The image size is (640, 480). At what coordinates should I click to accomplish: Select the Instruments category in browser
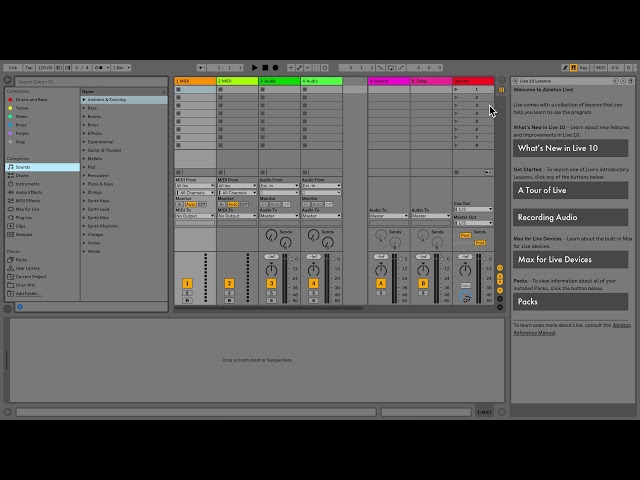point(42,184)
